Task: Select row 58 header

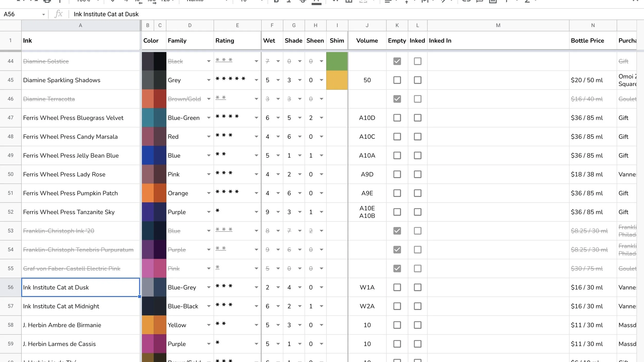Action: tap(11, 325)
